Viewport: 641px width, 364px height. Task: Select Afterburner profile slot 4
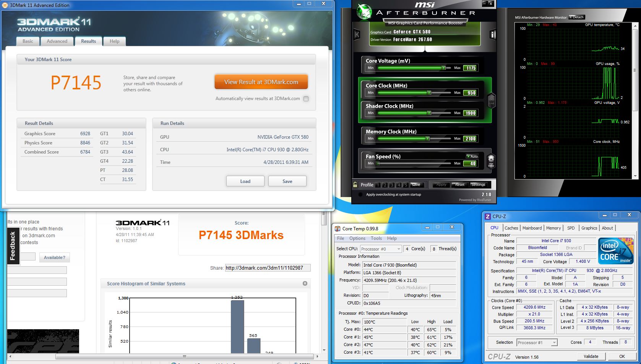pos(399,185)
